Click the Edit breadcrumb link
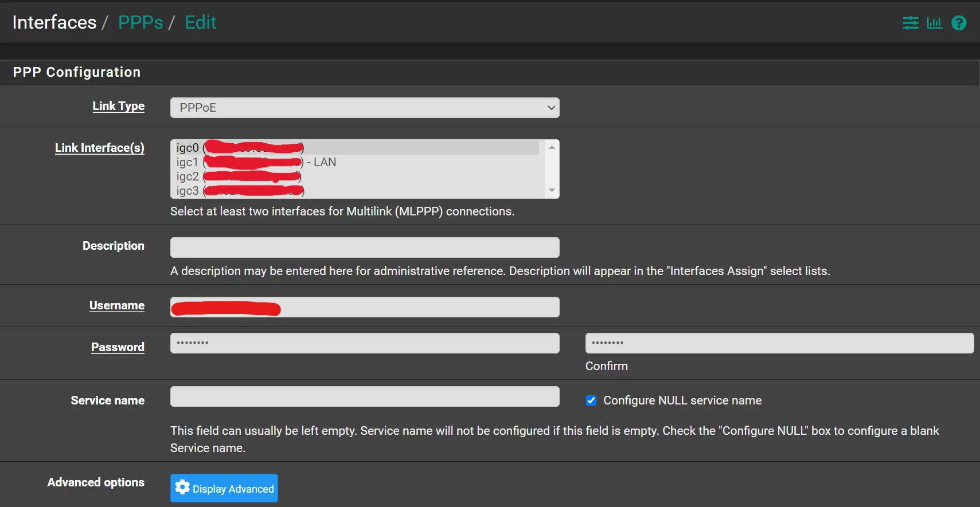This screenshot has height=507, width=980. (x=200, y=22)
